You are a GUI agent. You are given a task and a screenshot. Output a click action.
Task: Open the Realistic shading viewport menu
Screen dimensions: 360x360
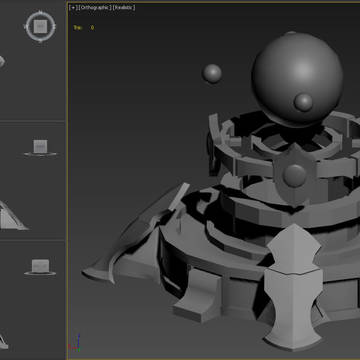124,8
